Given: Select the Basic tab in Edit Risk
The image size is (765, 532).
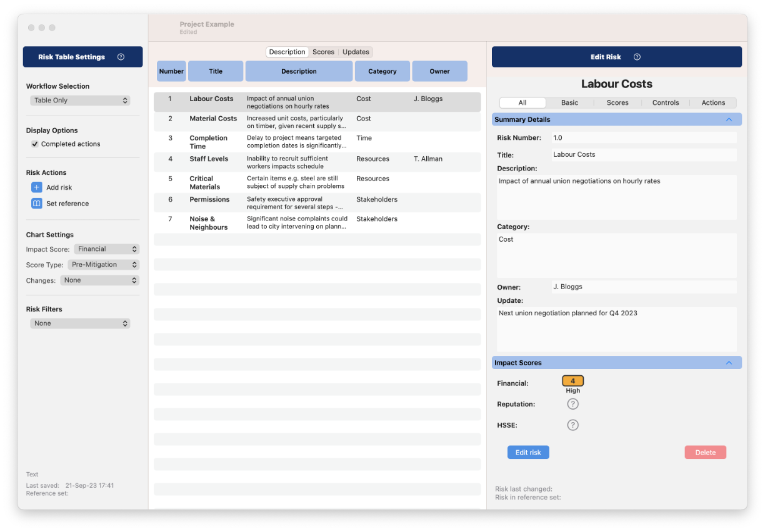Looking at the screenshot, I should 569,103.
